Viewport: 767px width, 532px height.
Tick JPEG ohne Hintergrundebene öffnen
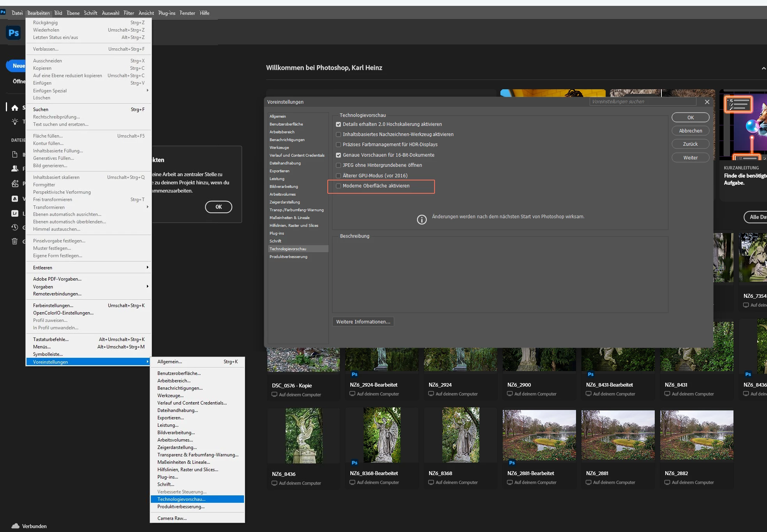(x=338, y=165)
